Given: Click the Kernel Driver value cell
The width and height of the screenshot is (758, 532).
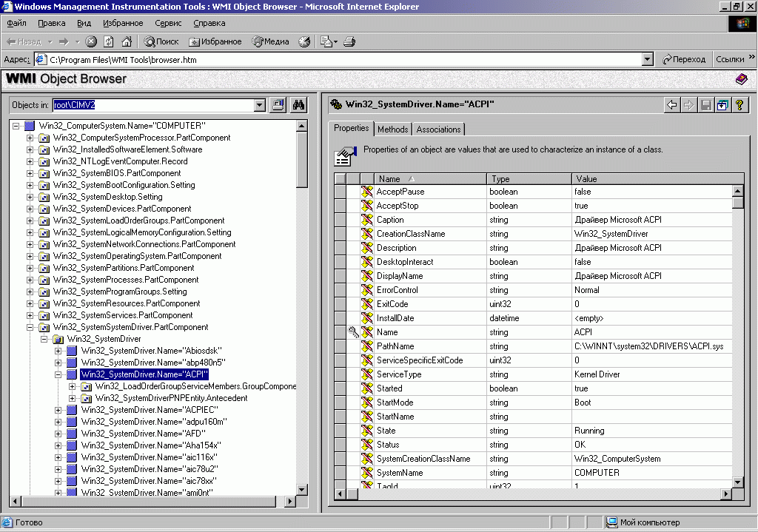Looking at the screenshot, I should pyautogui.click(x=651, y=374).
